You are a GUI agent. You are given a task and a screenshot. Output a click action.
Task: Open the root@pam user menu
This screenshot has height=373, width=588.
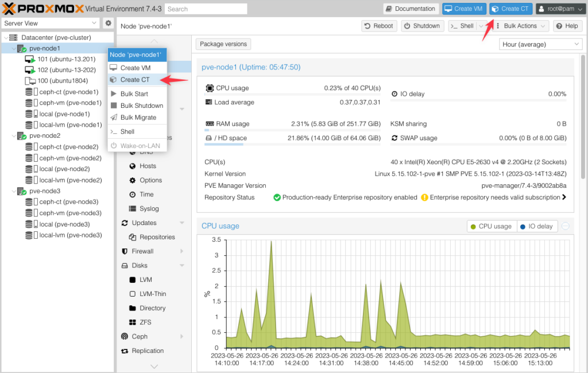(x=560, y=9)
